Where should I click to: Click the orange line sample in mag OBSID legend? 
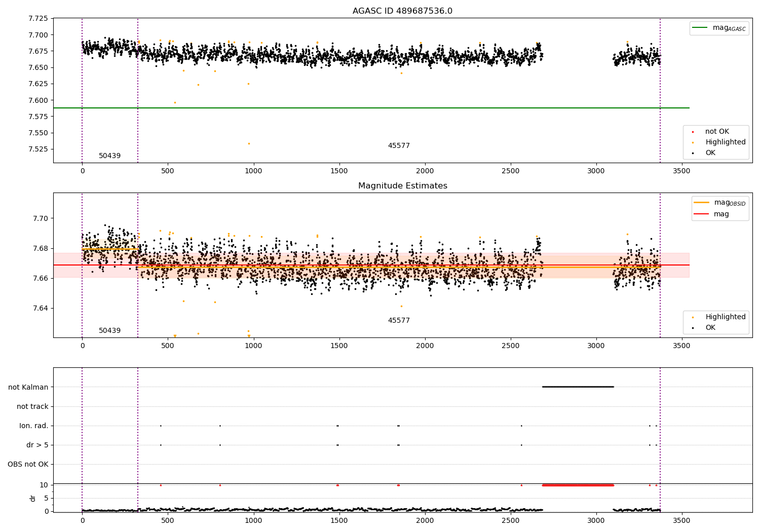[702, 203]
